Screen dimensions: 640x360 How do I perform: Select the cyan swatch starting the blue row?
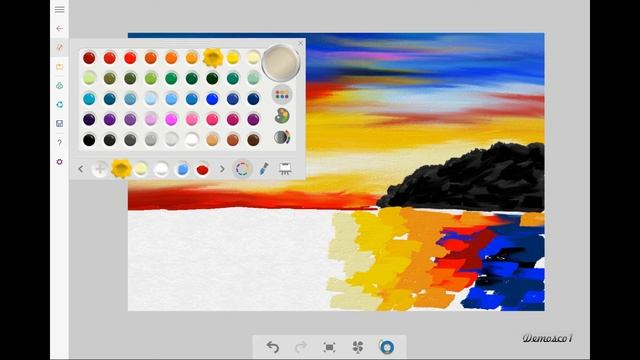pyautogui.click(x=89, y=99)
